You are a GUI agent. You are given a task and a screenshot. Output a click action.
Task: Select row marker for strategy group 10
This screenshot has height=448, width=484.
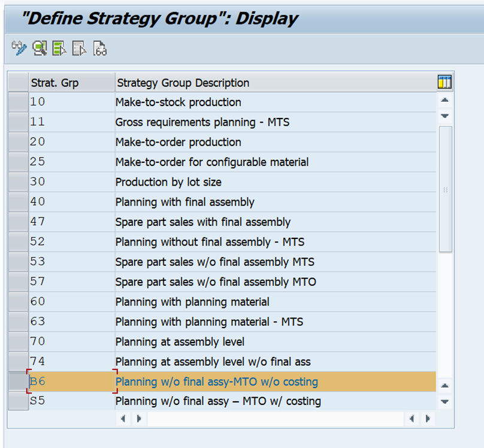pos(18,102)
